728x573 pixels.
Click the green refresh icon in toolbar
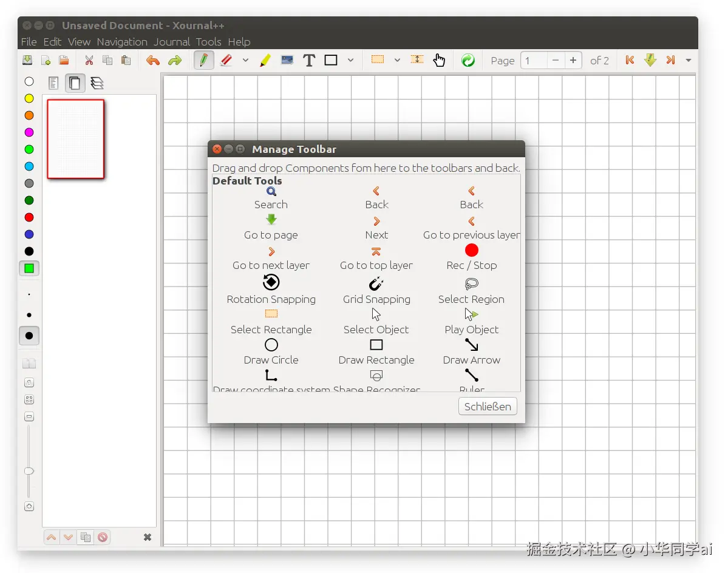pyautogui.click(x=468, y=60)
